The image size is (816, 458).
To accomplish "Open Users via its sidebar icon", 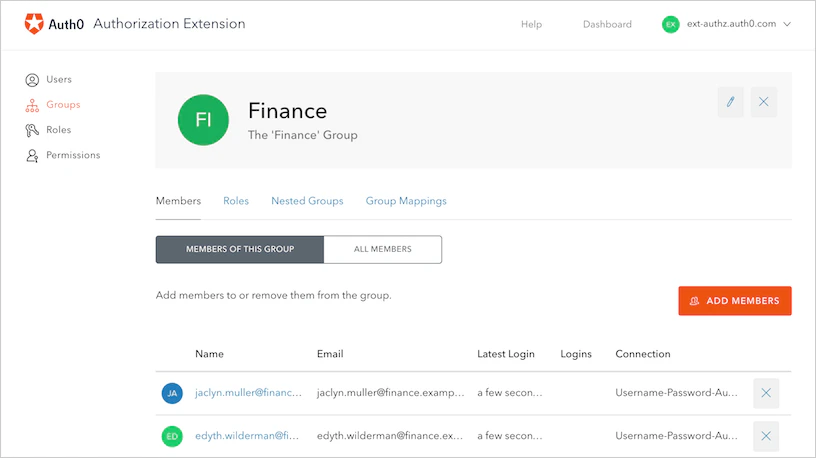I will (x=32, y=80).
